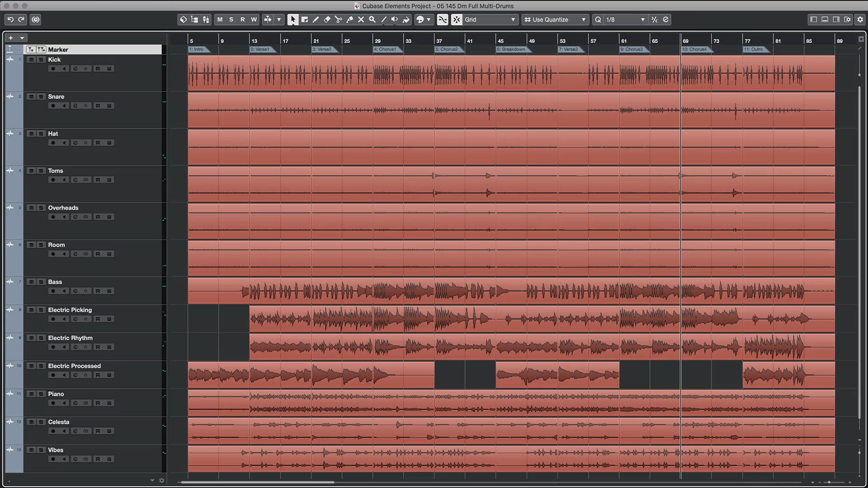Click Add Cycle Marker button on Marker track
Image resolution: width=868 pixels, height=488 pixels.
[x=41, y=50]
